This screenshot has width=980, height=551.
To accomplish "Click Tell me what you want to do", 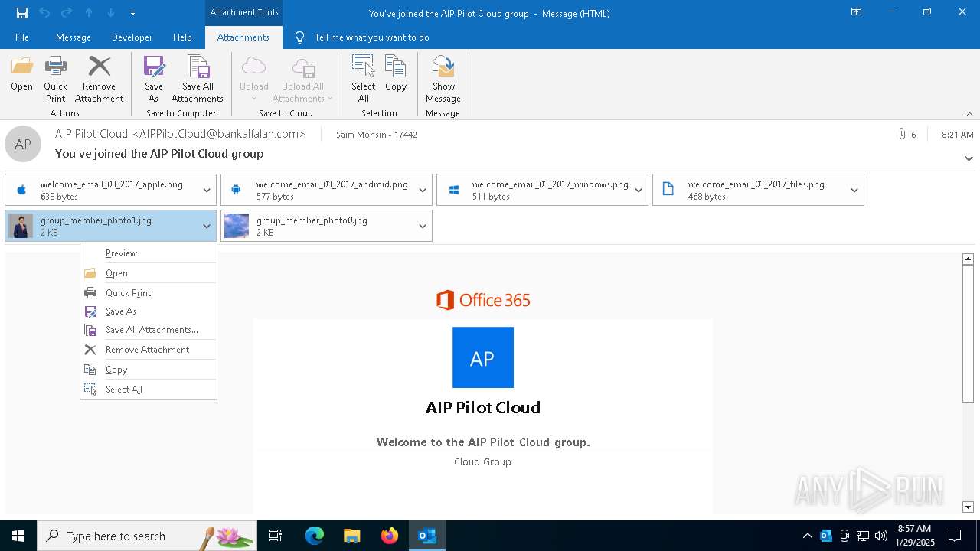I will 362,37.
